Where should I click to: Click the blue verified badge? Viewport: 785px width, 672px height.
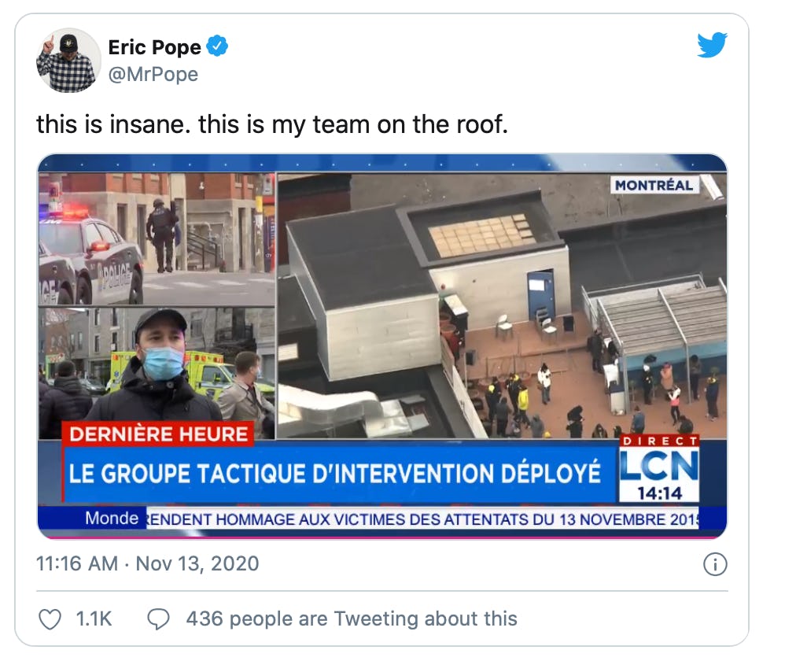[x=217, y=46]
